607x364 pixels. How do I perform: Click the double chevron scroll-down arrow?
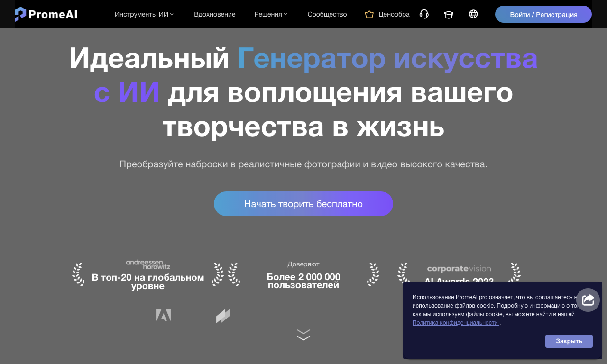[303, 335]
